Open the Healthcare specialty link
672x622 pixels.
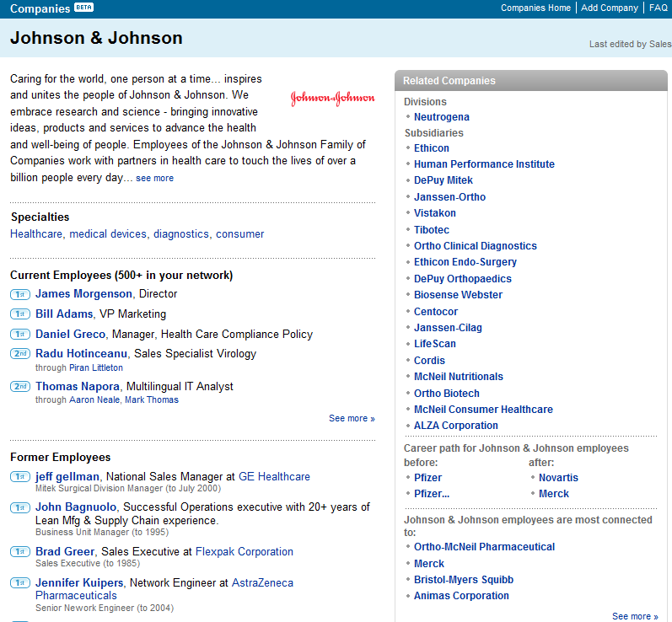(36, 234)
